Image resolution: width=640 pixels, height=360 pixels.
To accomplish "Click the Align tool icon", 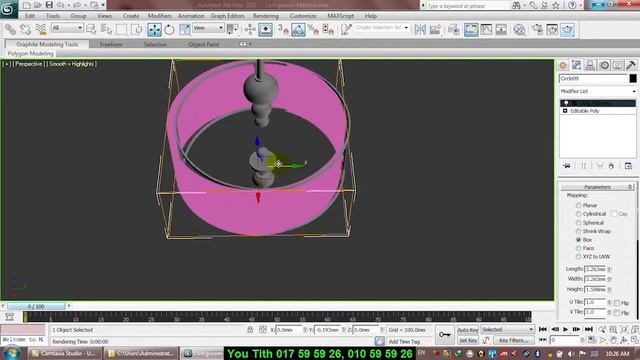I will 435,29.
